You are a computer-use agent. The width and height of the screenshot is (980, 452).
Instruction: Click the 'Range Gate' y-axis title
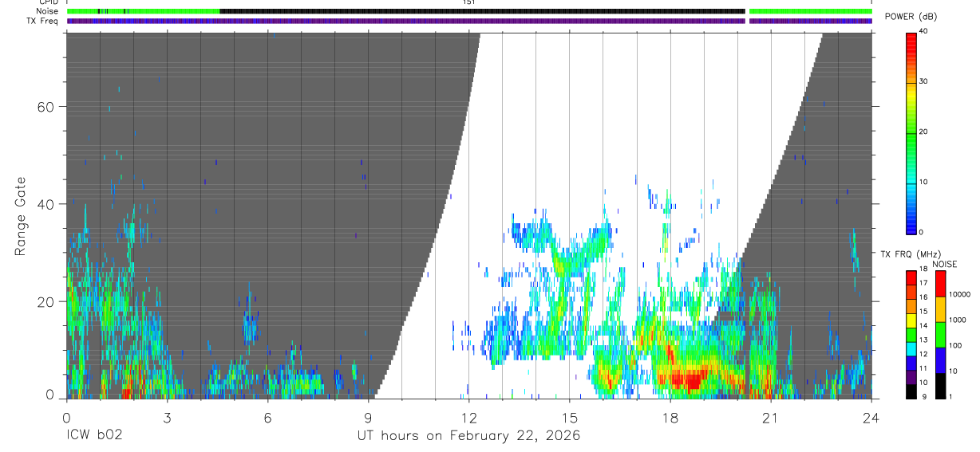coord(20,217)
